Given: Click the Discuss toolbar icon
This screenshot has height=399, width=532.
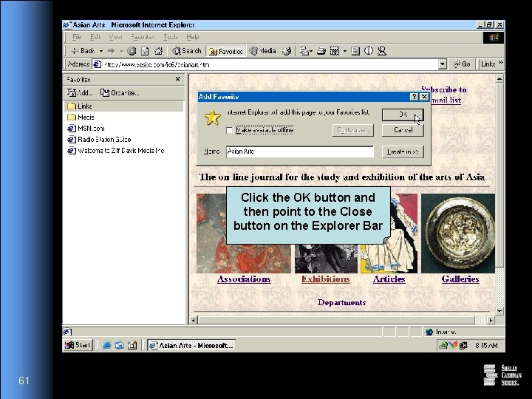Looking at the screenshot, I should 355,51.
